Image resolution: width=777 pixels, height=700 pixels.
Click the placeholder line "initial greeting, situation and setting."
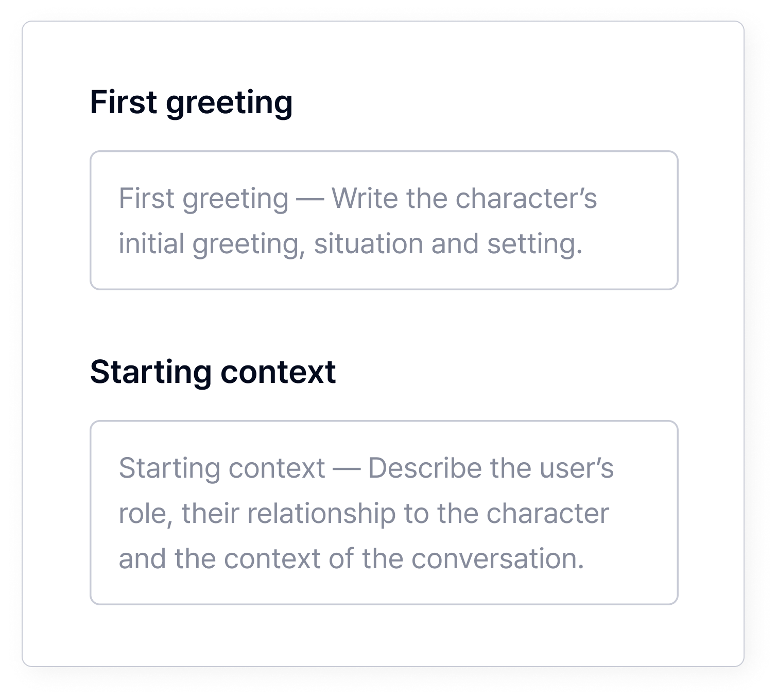point(350,243)
